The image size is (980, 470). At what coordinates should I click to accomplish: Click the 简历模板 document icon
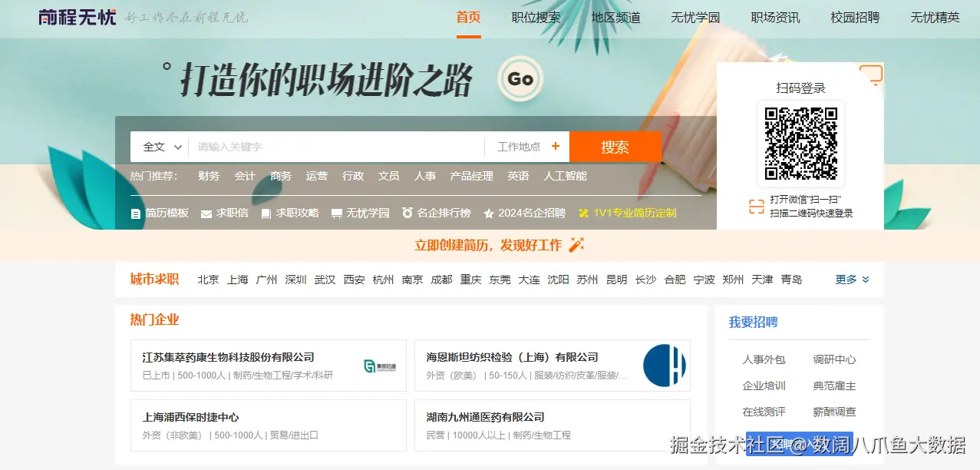(136, 213)
